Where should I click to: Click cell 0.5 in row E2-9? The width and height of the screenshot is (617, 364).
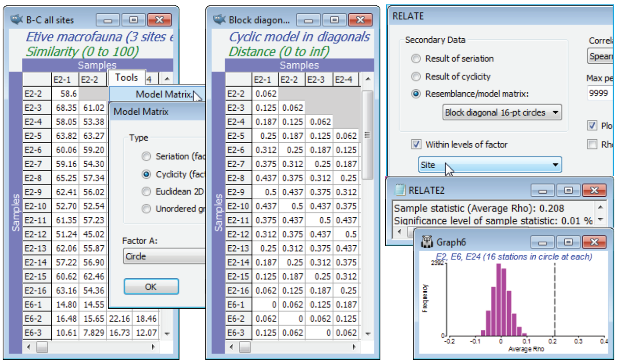point(265,192)
